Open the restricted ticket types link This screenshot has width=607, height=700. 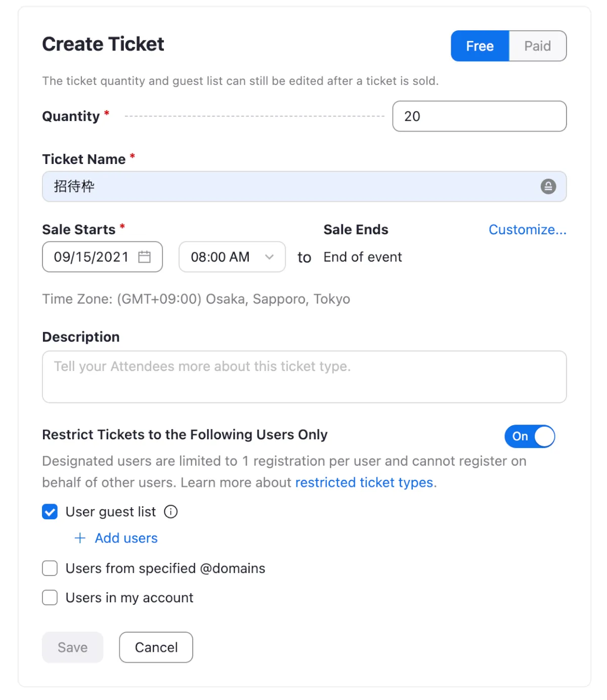click(x=364, y=482)
